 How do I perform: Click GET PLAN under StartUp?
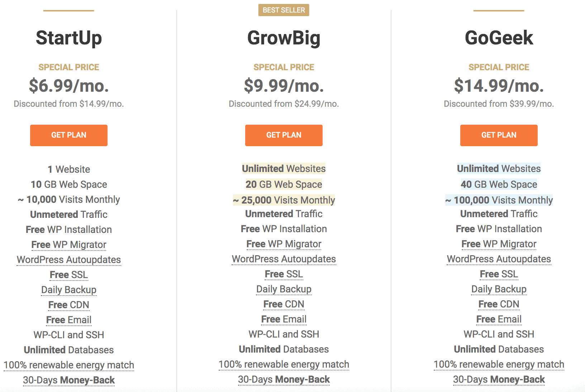pyautogui.click(x=69, y=135)
